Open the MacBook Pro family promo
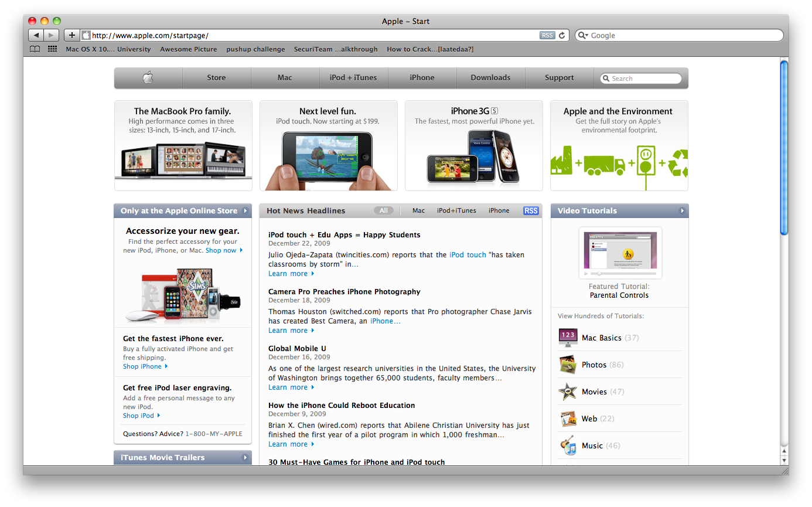The image size is (812, 507). point(183,145)
